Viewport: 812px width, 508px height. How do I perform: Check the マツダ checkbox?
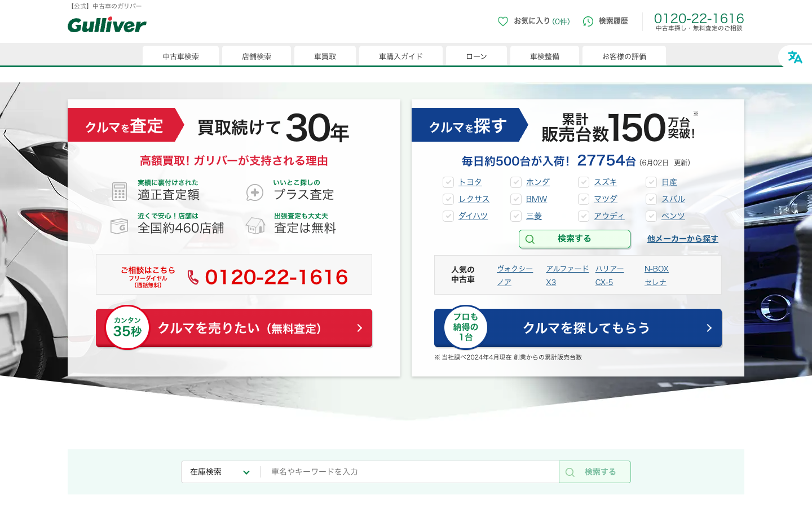(x=584, y=199)
